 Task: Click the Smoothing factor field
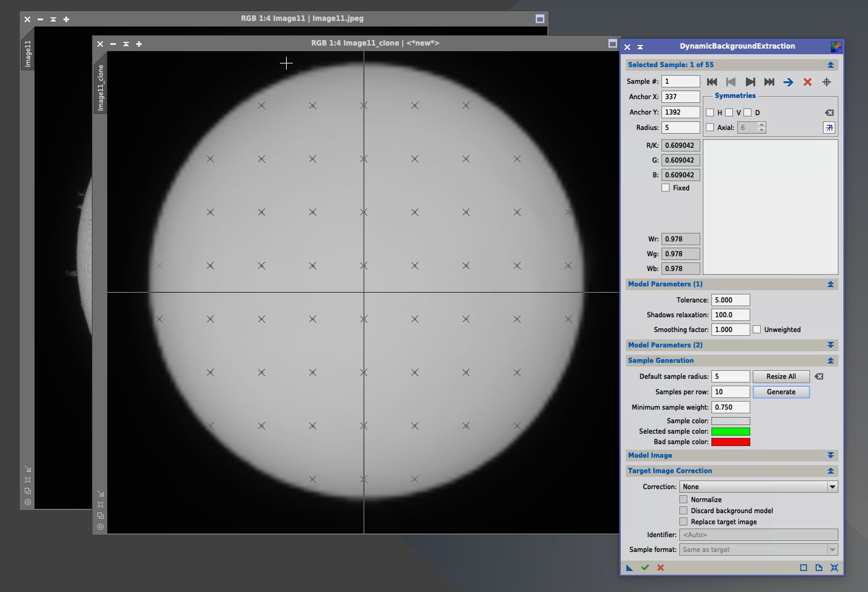pyautogui.click(x=731, y=330)
